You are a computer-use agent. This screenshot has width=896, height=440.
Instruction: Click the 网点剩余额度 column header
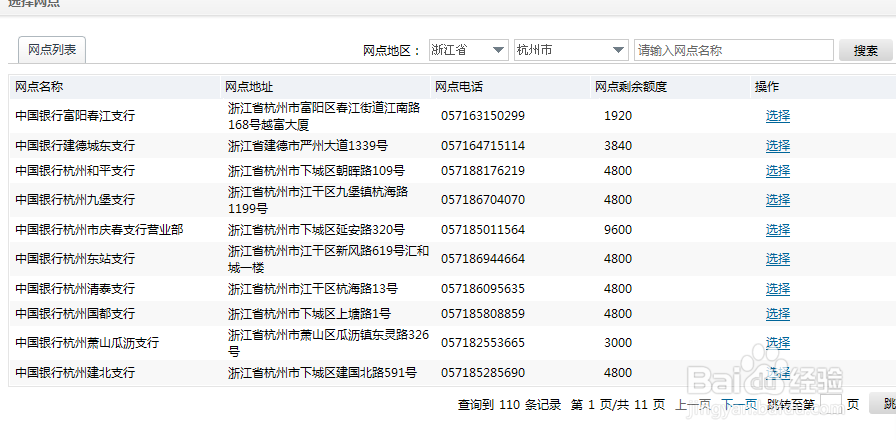631,87
